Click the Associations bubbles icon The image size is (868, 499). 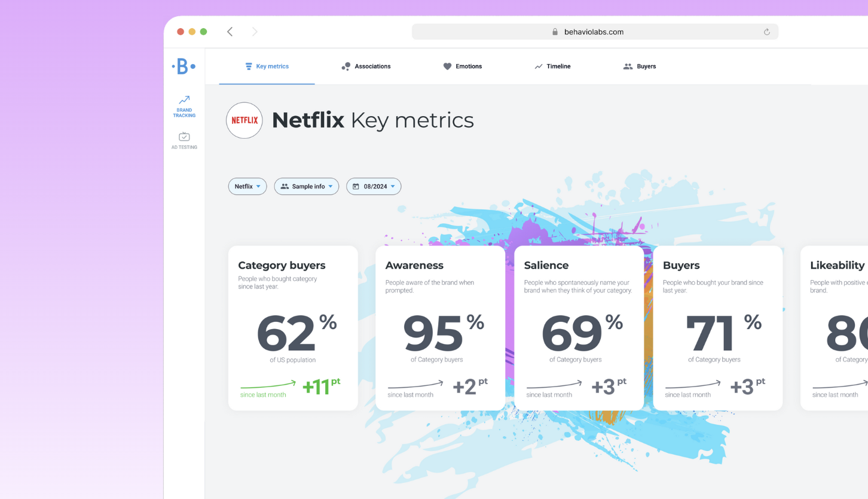(346, 66)
